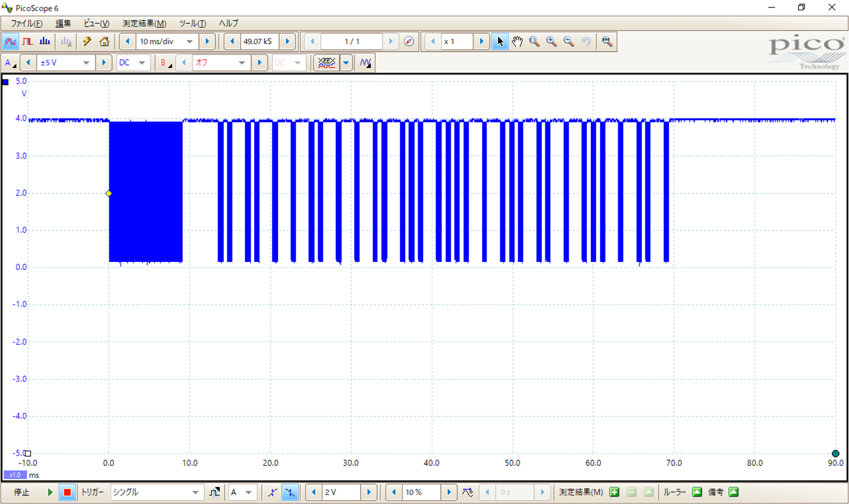Open the ツール menu
Image resolution: width=849 pixels, height=504 pixels.
pos(192,23)
